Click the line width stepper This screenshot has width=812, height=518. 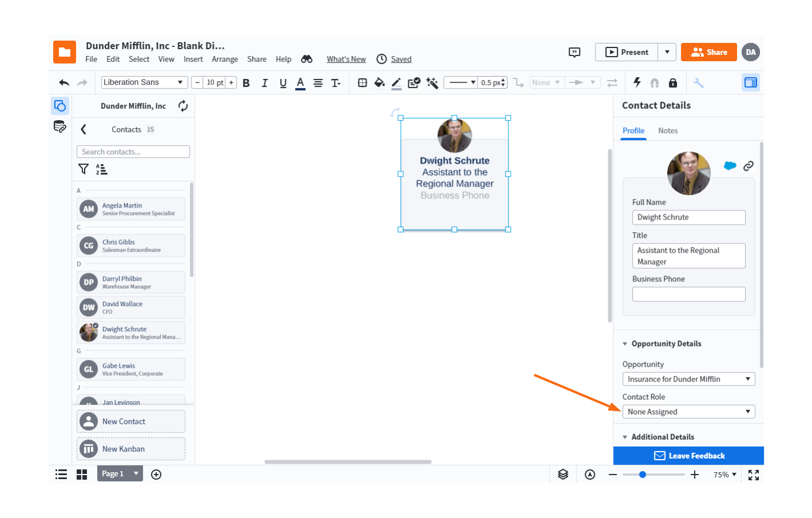coord(503,83)
